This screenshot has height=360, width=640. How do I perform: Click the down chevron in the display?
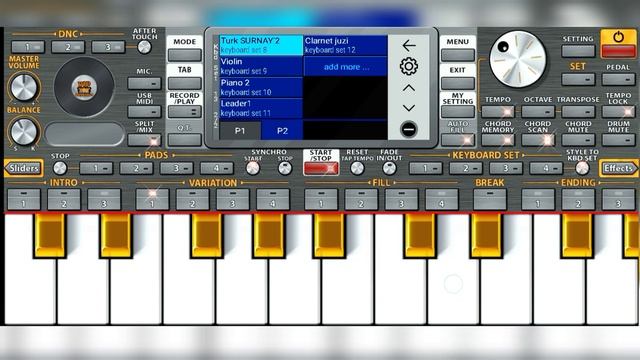pos(409,108)
